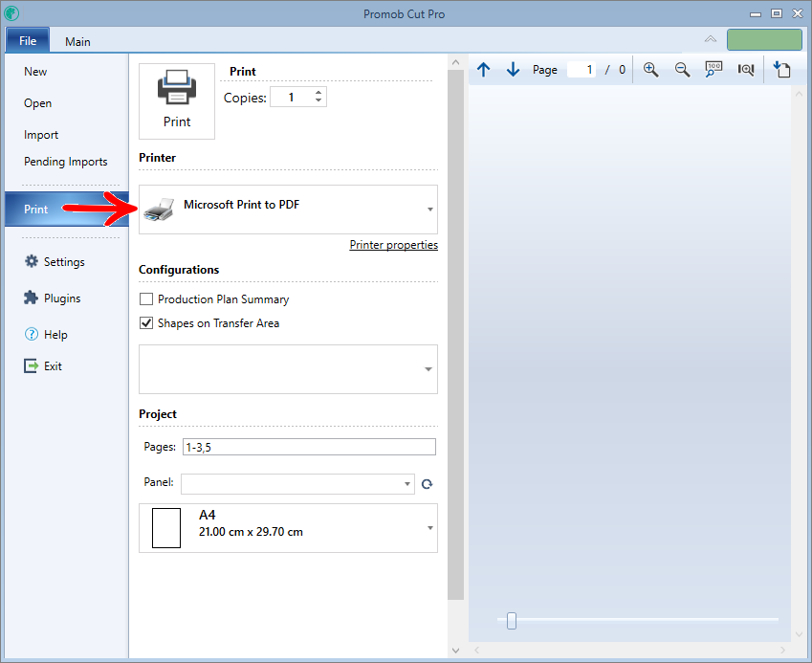
Task: Open Help with the question mark icon
Action: [x=32, y=334]
